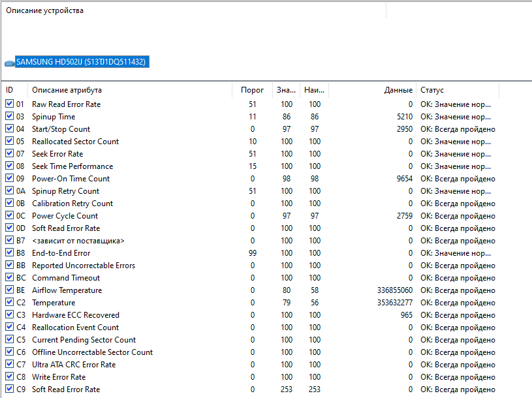Select the SAMSUNG HD502IJ device entry

point(82,62)
